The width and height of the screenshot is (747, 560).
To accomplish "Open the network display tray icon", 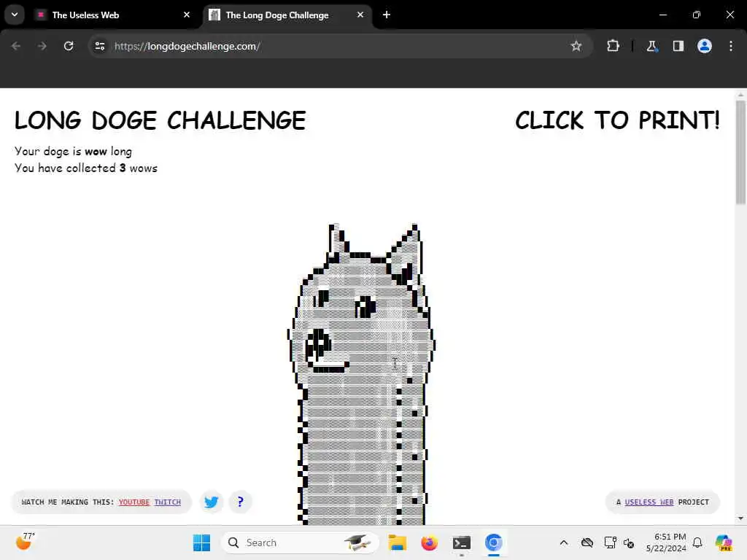I will [x=609, y=542].
